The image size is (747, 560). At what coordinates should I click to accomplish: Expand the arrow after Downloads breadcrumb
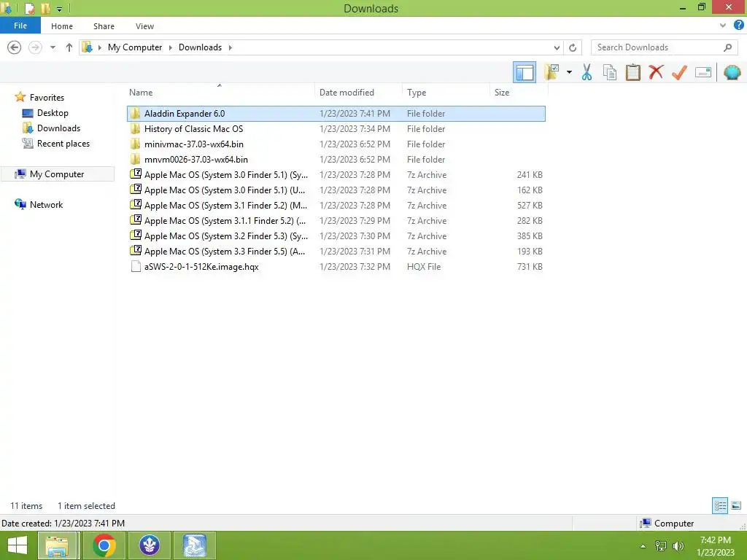[x=230, y=47]
